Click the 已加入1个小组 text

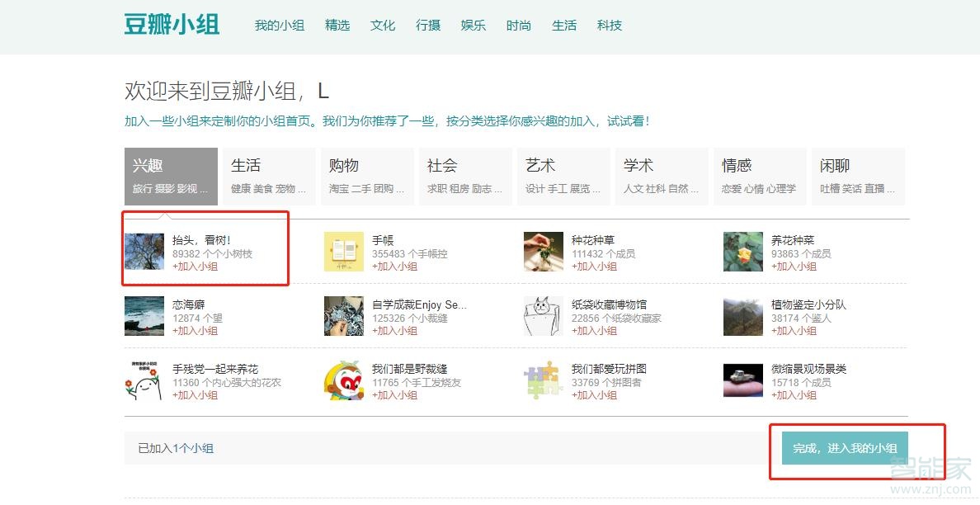point(177,447)
